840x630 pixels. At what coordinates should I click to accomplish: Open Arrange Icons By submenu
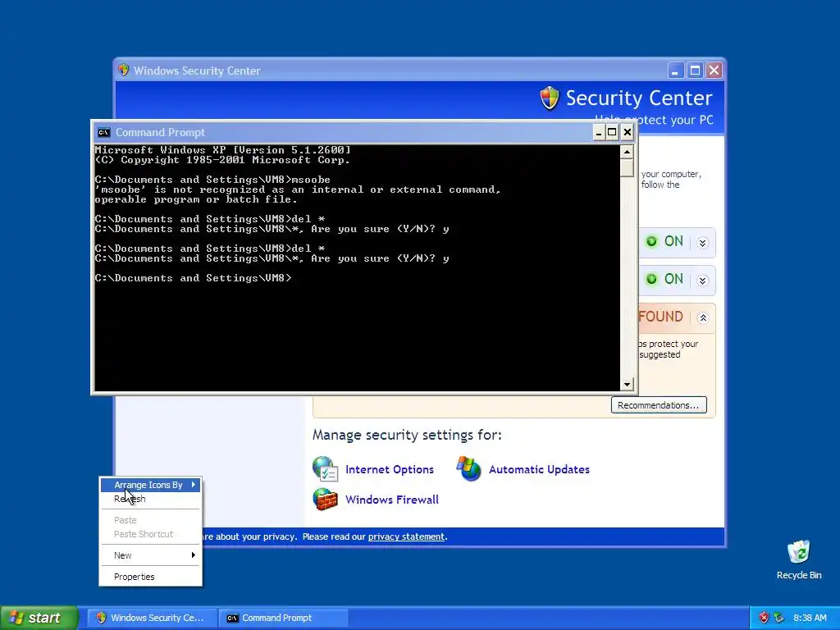point(151,485)
